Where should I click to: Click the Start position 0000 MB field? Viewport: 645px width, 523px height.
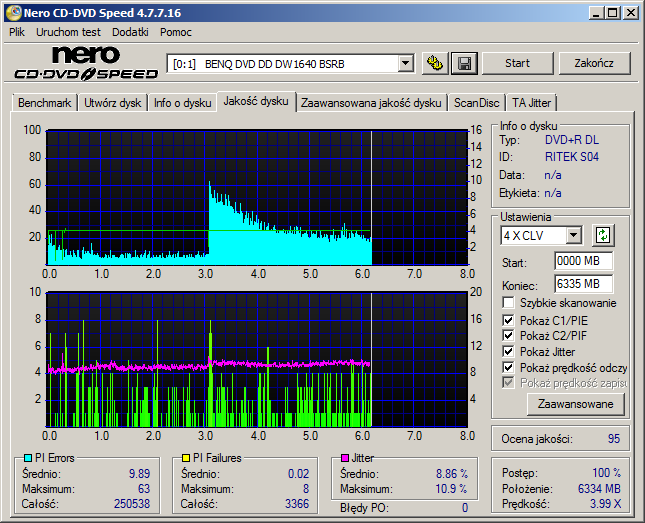pyautogui.click(x=583, y=261)
